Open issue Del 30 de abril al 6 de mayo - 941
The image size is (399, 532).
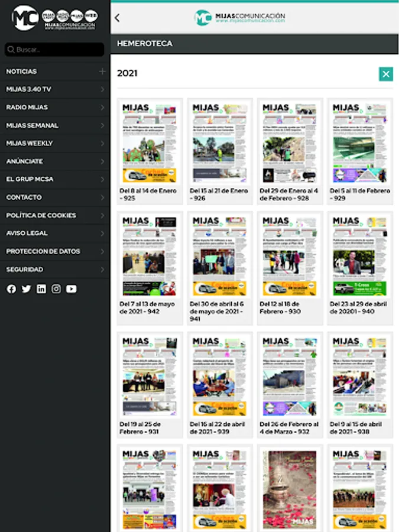pos(220,268)
